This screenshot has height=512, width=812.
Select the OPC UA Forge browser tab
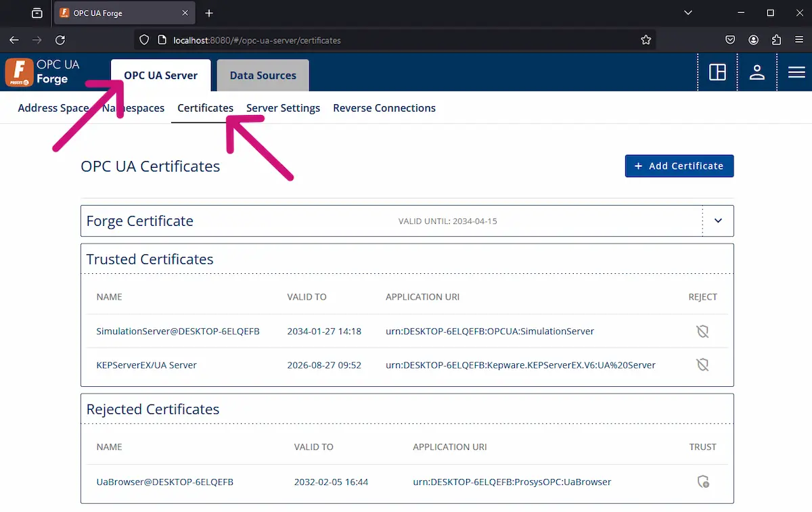point(124,13)
